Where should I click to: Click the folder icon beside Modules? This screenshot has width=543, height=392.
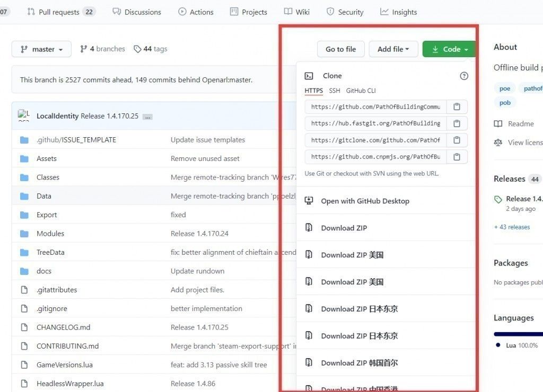point(24,234)
